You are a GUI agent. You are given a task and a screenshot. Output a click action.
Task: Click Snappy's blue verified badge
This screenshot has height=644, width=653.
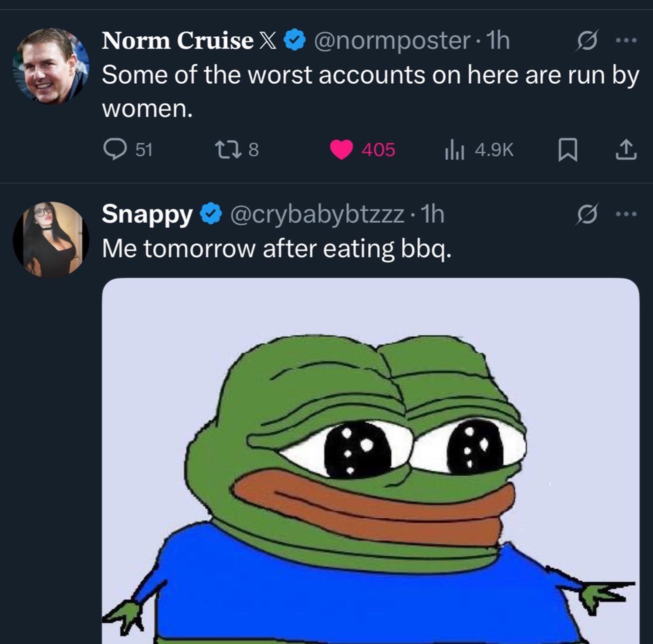click(x=210, y=213)
